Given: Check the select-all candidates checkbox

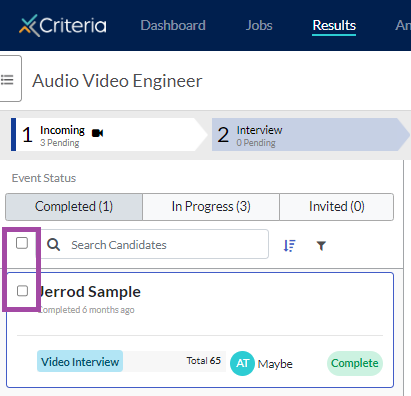Looking at the screenshot, I should 22,243.
